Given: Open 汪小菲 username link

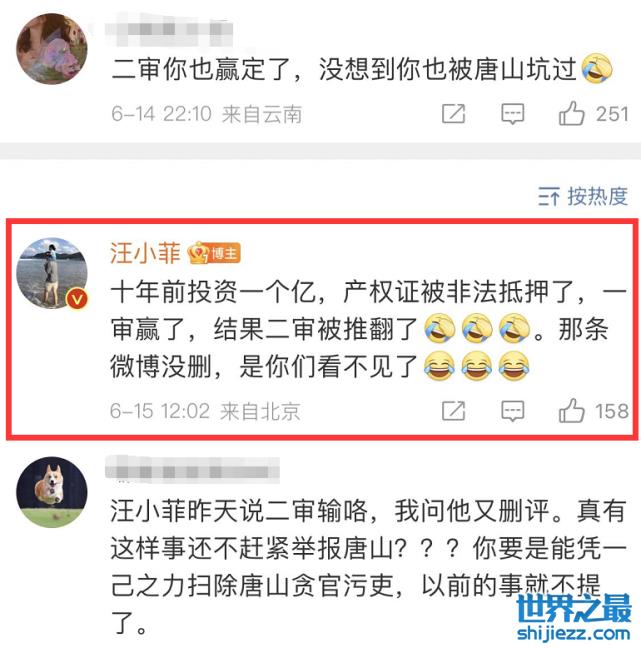Looking at the screenshot, I should pos(145,253).
